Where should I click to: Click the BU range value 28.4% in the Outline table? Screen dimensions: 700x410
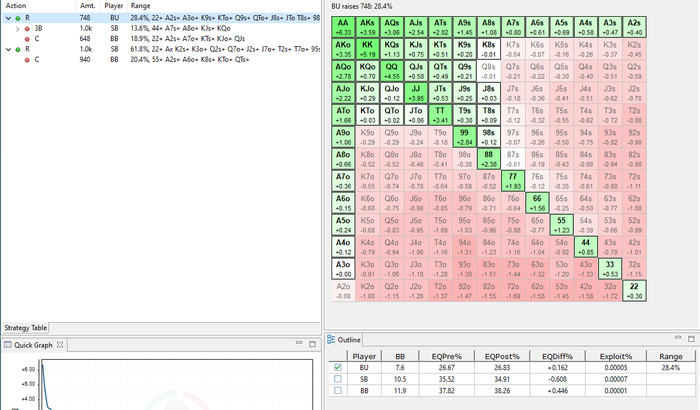[x=671, y=368]
